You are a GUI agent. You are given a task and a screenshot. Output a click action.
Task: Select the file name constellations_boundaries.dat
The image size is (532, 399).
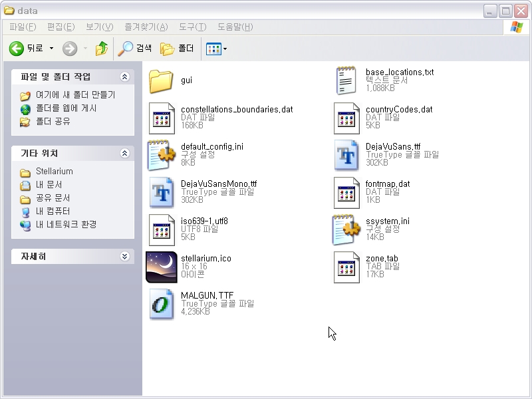click(237, 109)
